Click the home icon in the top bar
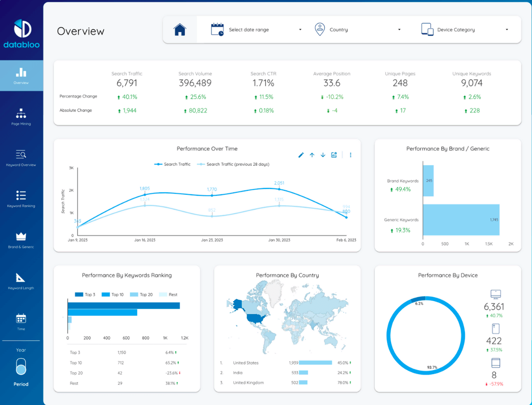The image size is (532, 405). (x=180, y=29)
